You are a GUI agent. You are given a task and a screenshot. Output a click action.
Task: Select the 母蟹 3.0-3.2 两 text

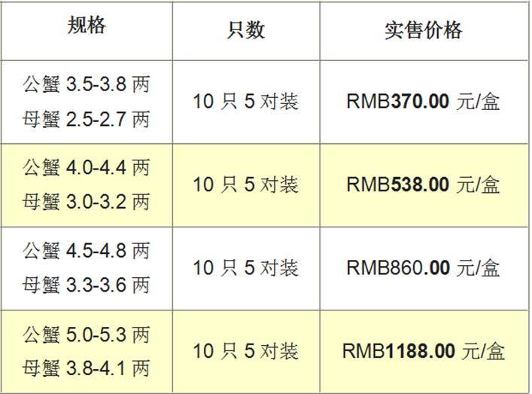click(x=87, y=202)
